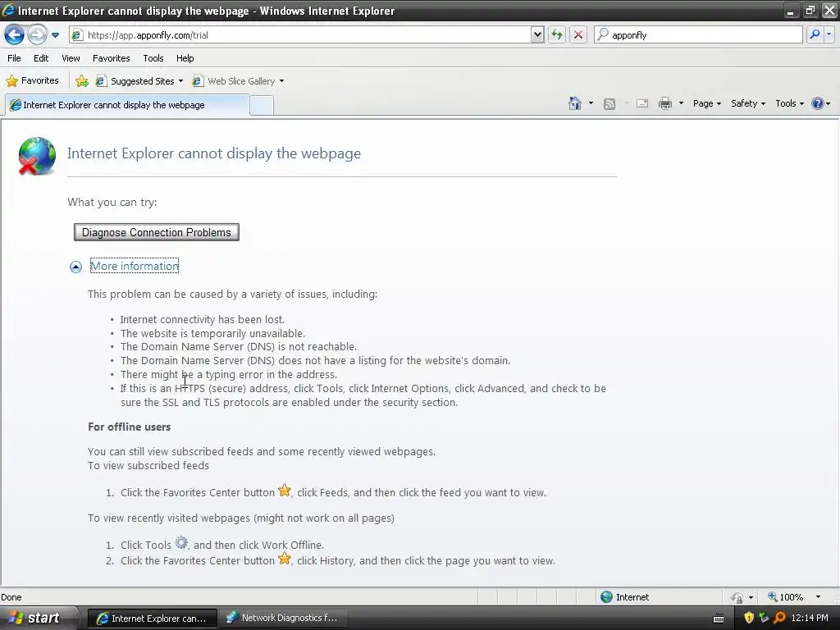Open a new blank tab
The image size is (840, 630).
tap(262, 105)
